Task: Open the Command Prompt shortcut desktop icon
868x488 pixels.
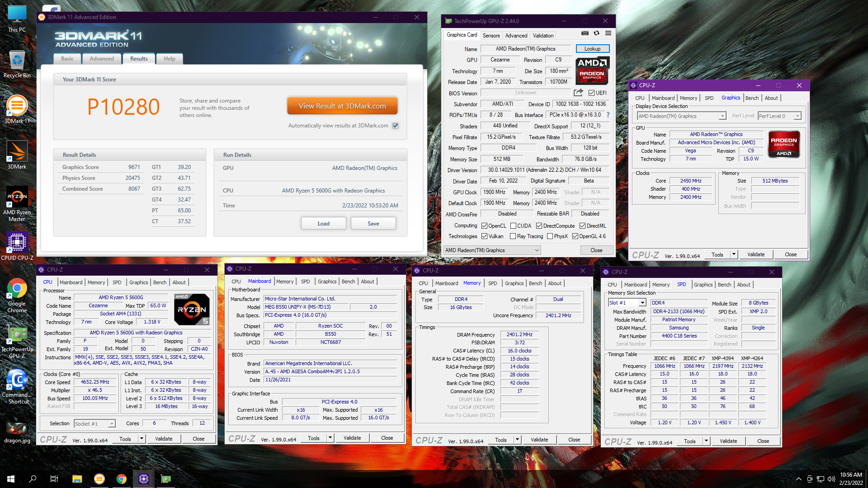Action: 17,387
